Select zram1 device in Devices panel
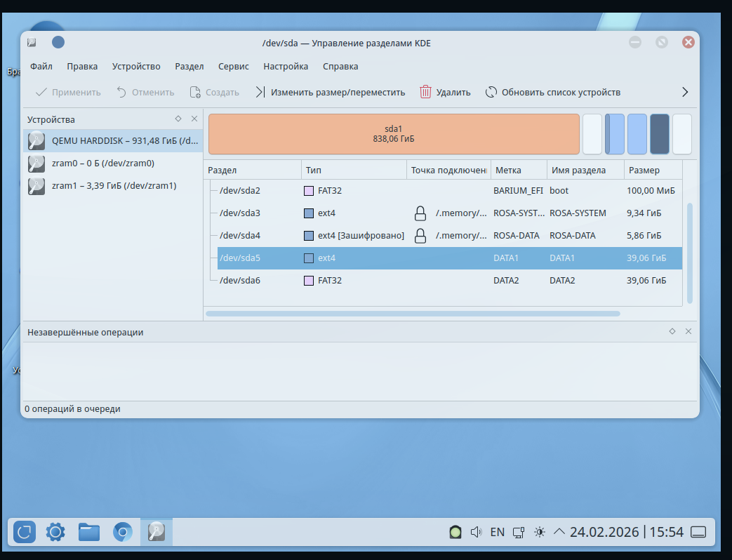Image resolution: width=732 pixels, height=560 pixels. point(114,186)
